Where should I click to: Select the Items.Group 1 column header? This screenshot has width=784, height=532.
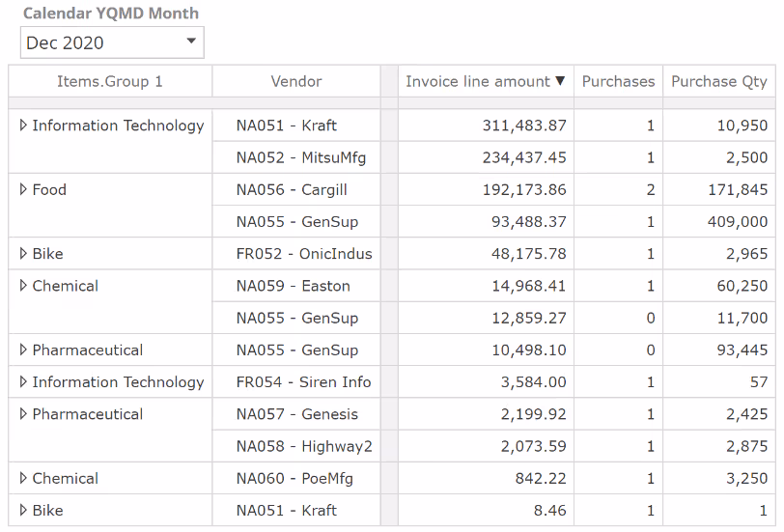click(x=110, y=82)
